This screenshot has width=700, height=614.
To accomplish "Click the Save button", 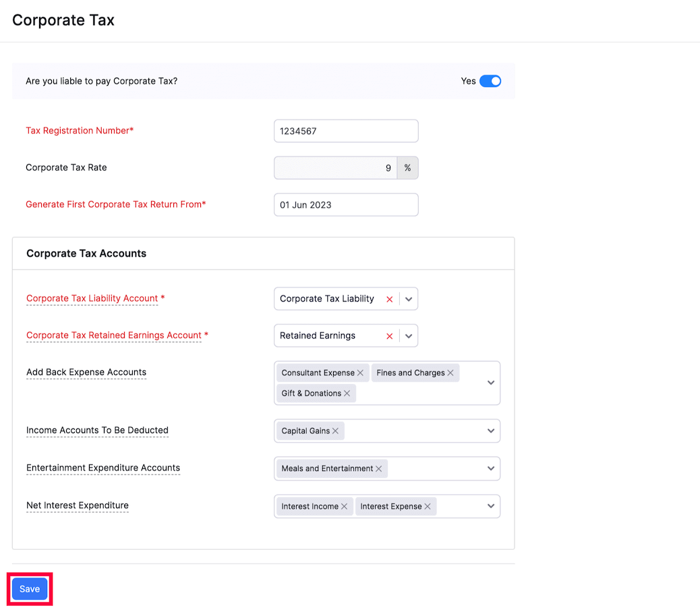I will pyautogui.click(x=29, y=588).
